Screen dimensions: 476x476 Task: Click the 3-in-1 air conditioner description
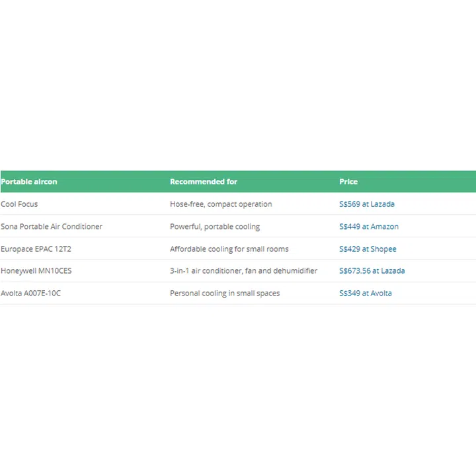pyautogui.click(x=243, y=271)
